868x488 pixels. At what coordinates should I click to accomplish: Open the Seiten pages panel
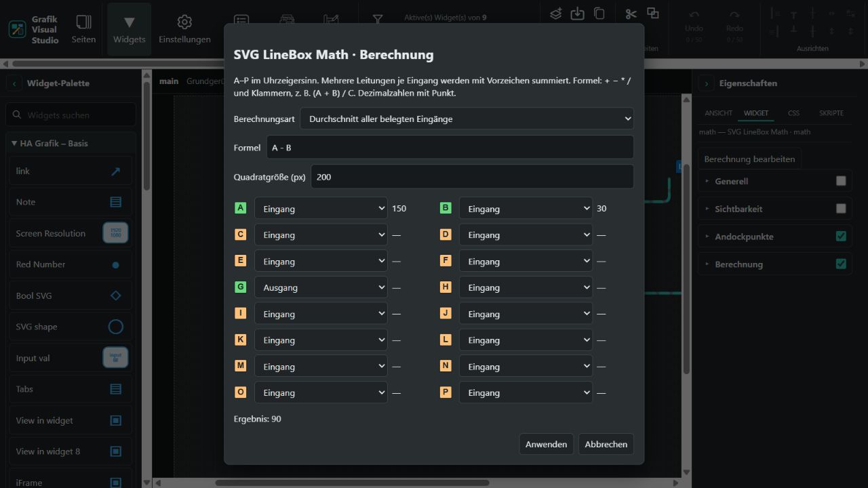coord(83,28)
